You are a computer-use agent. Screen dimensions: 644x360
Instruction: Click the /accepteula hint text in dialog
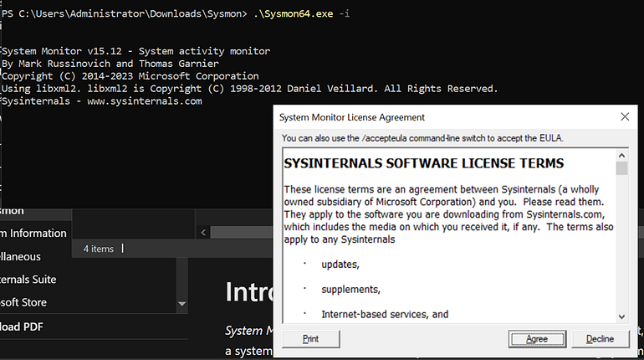(422, 138)
